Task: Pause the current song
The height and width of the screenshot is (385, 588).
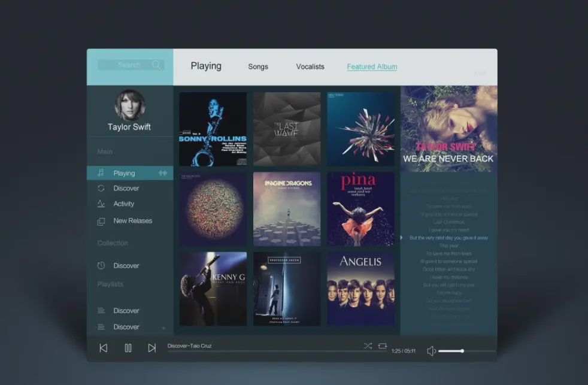Action: pyautogui.click(x=128, y=348)
